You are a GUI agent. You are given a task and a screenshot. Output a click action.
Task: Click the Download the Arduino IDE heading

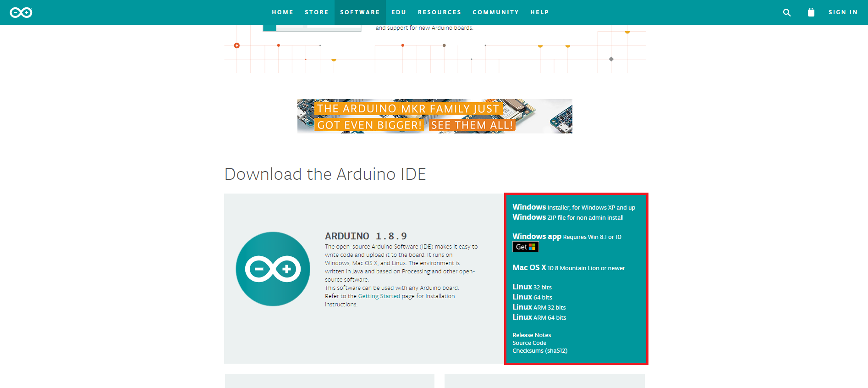pyautogui.click(x=325, y=174)
